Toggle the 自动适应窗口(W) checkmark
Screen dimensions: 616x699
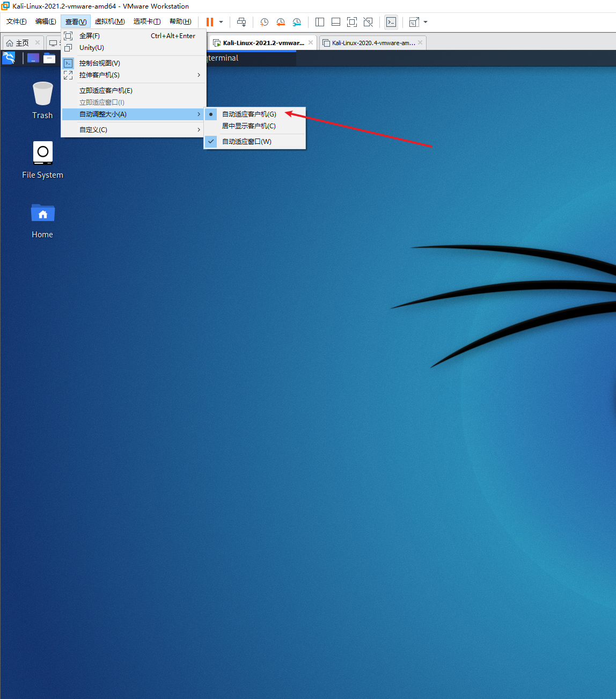255,142
